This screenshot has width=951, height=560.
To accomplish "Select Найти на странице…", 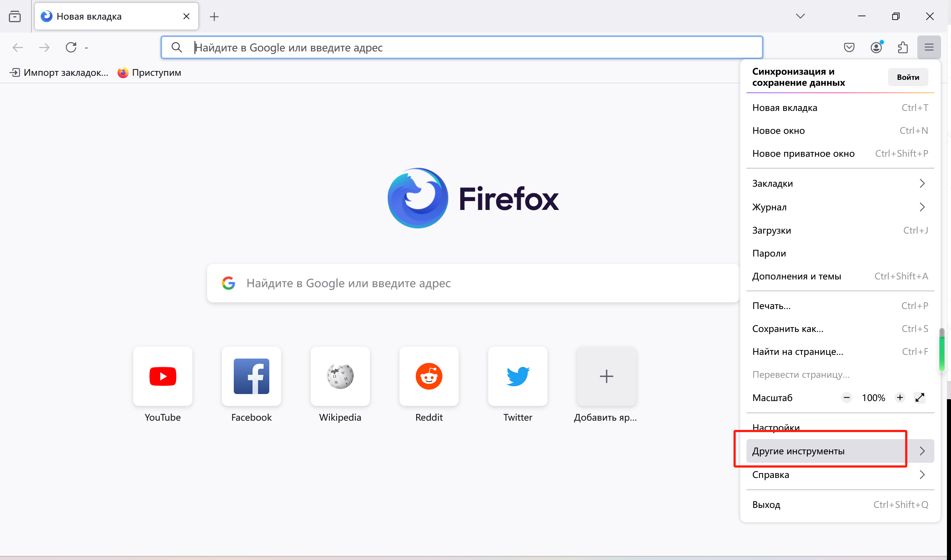I will point(840,352).
